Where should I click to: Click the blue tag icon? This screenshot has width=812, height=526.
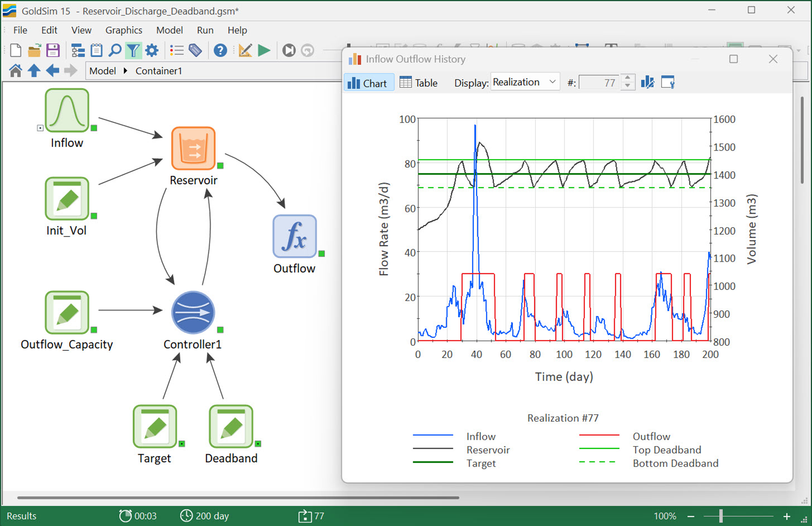(x=195, y=50)
